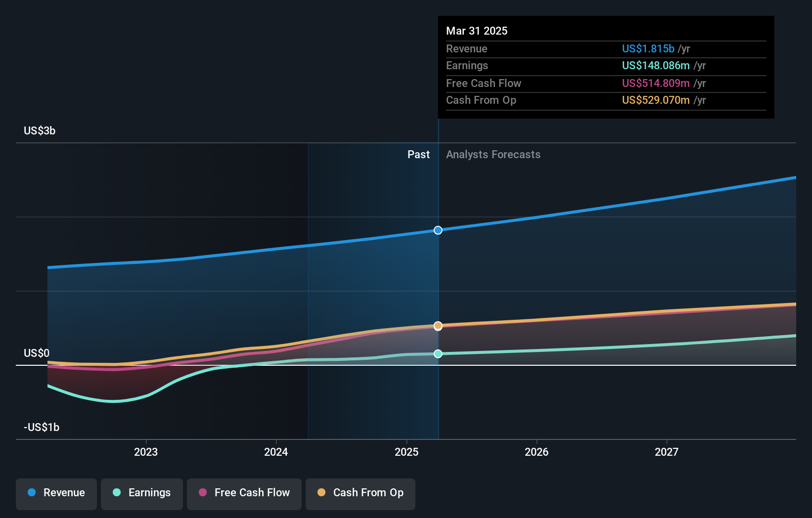This screenshot has height=518, width=812.
Task: Click the 2027 x-axis label
Action: (x=667, y=452)
